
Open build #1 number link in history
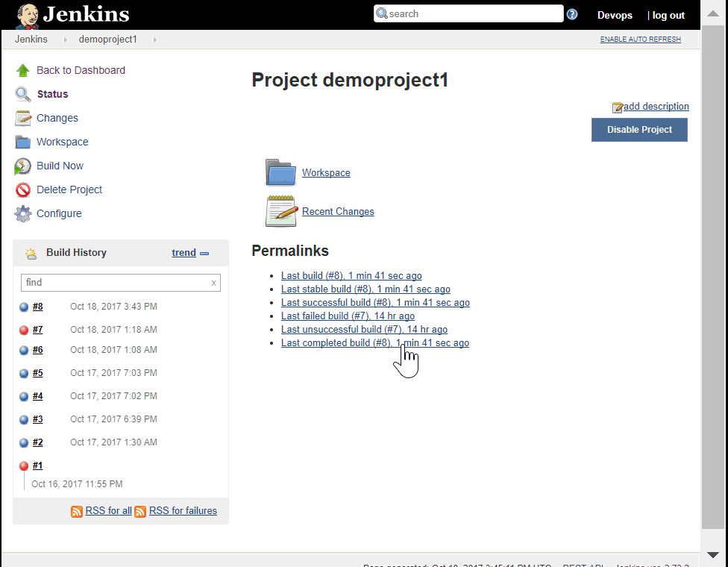37,466
